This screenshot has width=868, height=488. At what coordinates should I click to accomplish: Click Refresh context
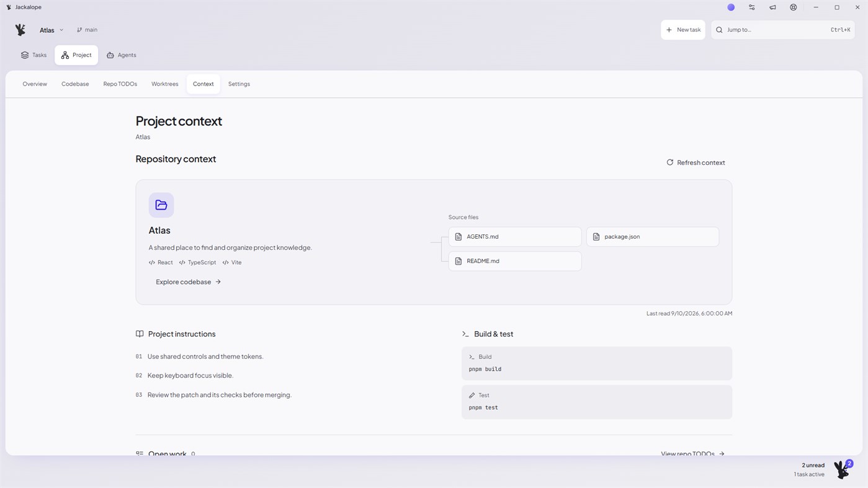pos(696,162)
